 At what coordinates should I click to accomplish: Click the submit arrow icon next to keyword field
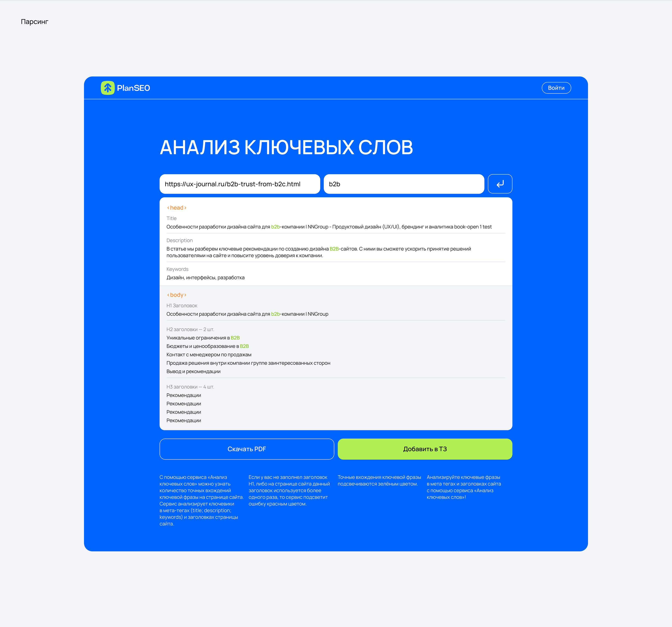pyautogui.click(x=500, y=184)
